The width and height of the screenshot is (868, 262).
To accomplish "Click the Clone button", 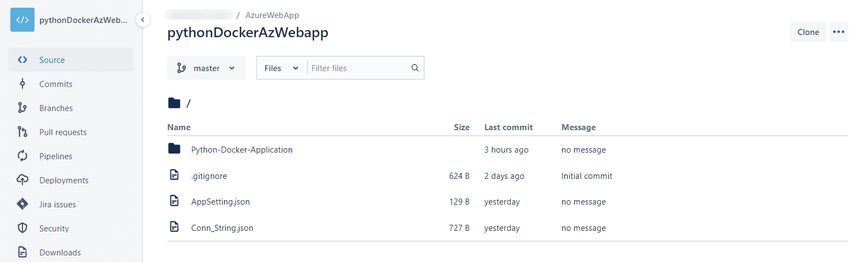I will 808,32.
